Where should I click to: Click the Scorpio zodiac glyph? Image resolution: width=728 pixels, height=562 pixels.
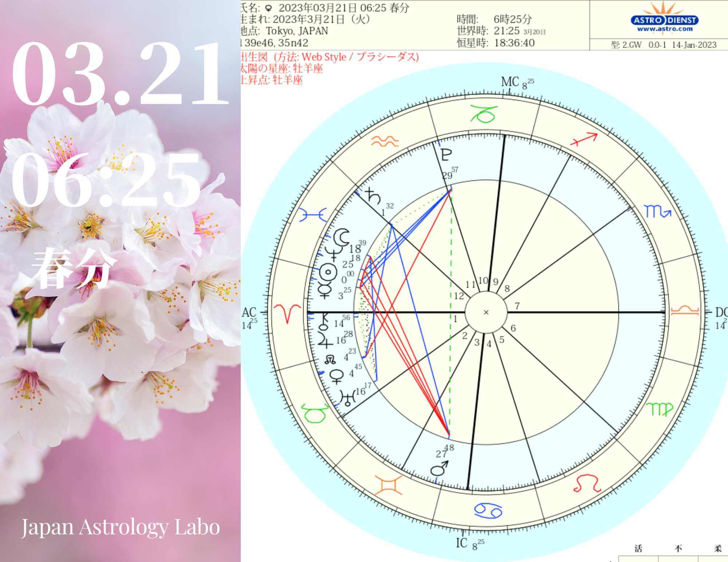point(657,211)
